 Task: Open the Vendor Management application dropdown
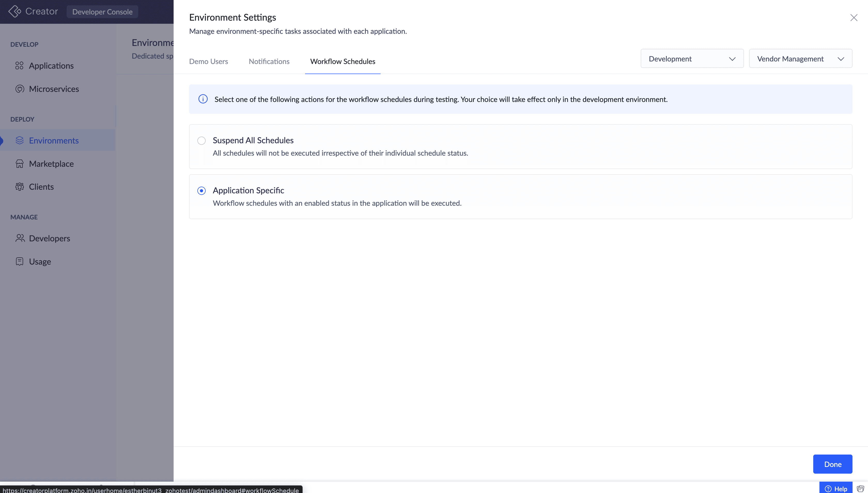pos(800,59)
